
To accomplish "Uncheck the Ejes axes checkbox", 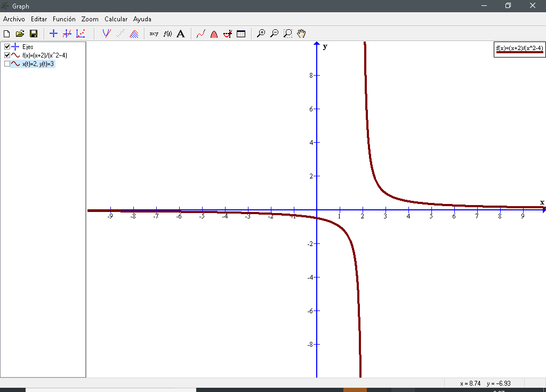I will [x=7, y=47].
